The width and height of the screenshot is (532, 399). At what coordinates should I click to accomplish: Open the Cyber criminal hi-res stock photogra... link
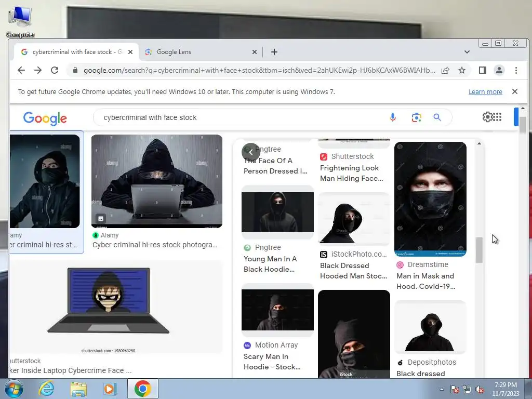(155, 245)
